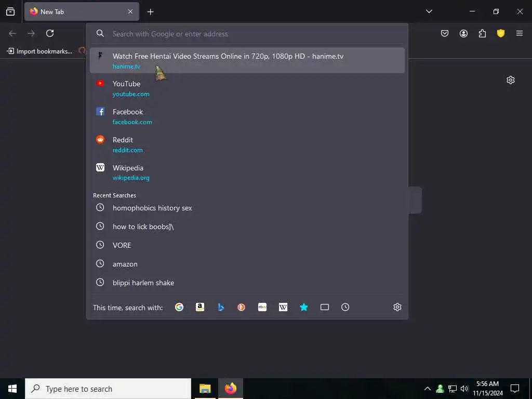Open Firefox View icon at top left
532x399 pixels.
point(10,11)
